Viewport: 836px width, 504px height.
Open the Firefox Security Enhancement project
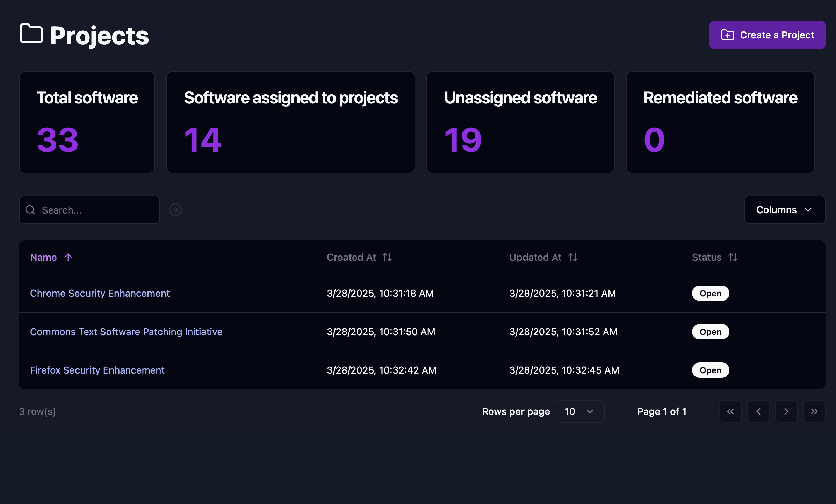[x=97, y=370]
